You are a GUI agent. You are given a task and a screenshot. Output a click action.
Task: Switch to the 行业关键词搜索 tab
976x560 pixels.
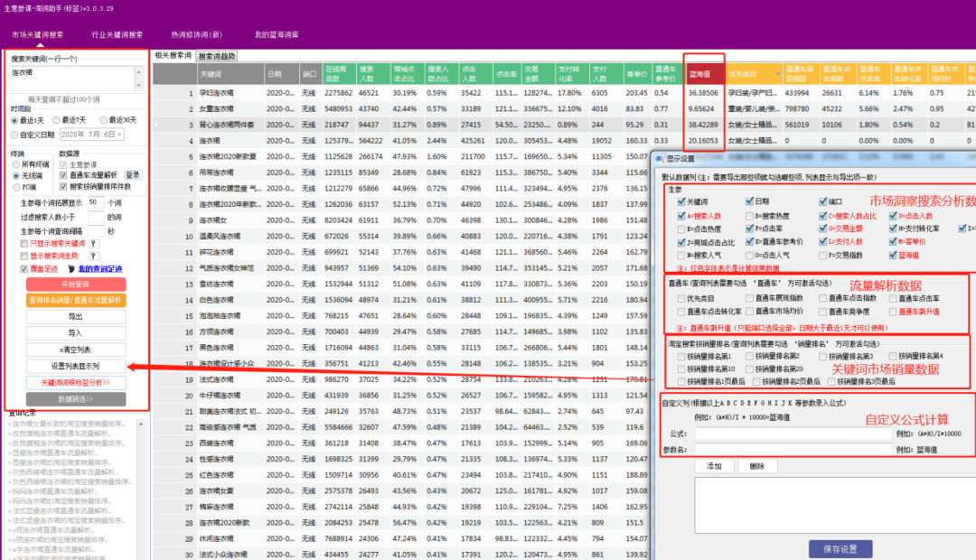pos(117,34)
